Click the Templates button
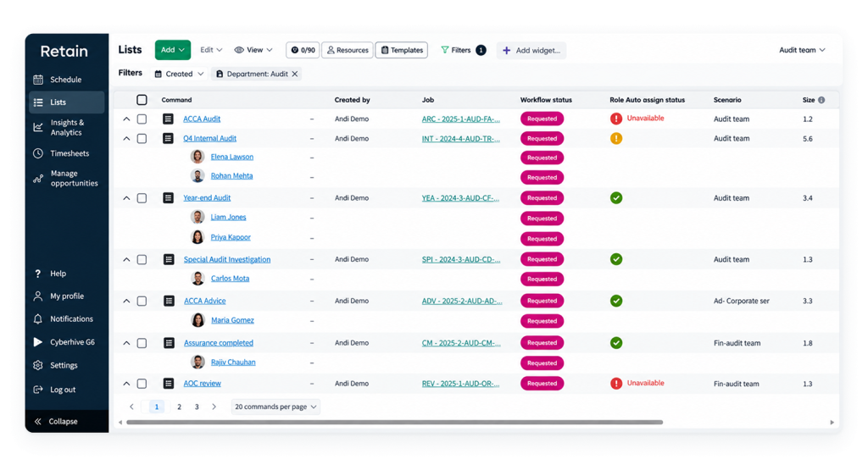 pyautogui.click(x=401, y=50)
